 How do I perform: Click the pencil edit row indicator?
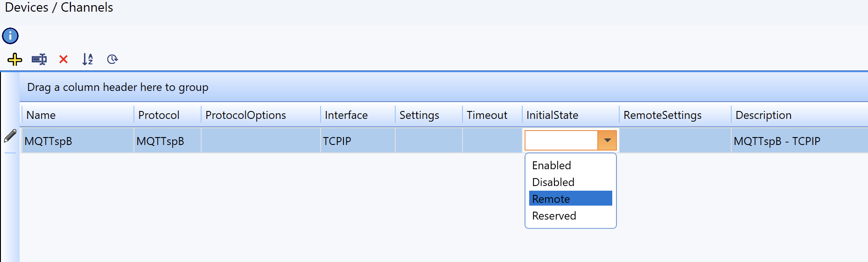(x=10, y=136)
